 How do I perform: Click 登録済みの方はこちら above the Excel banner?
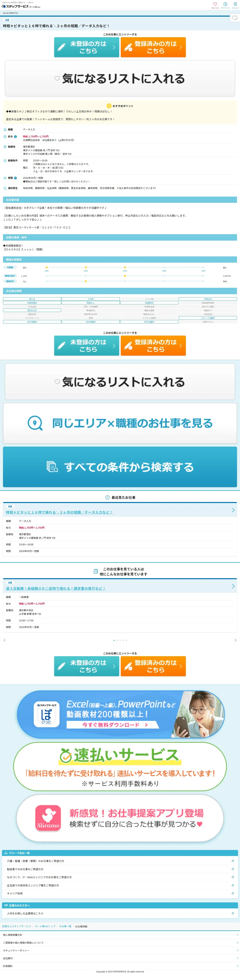pyautogui.click(x=153, y=666)
